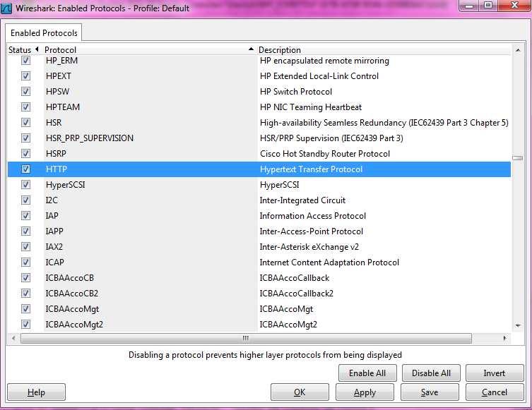Screen dimensions: 532x410
Task: Select the HSRP protocol name
Action: tap(56, 154)
